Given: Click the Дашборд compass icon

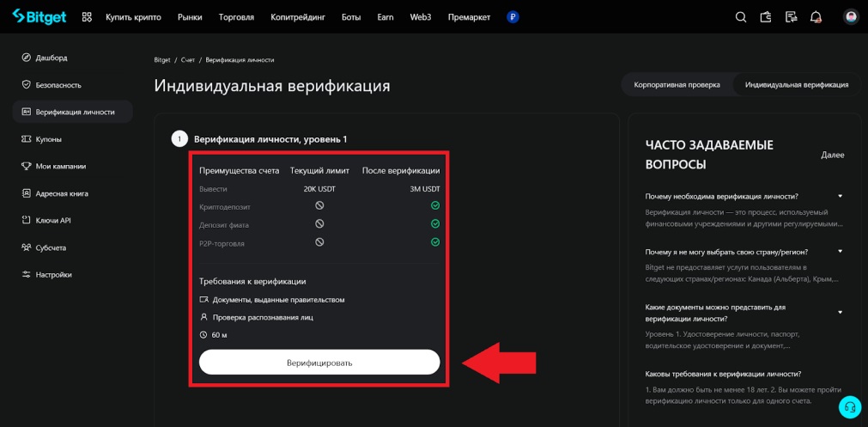Looking at the screenshot, I should [26, 58].
